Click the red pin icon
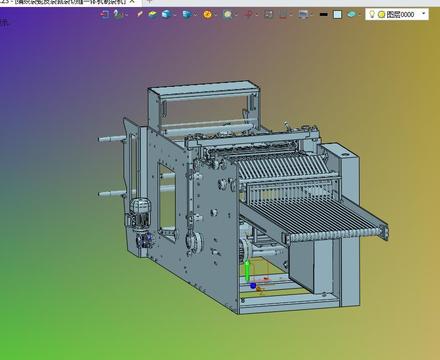Screen dimensions: 440x360 [x=248, y=14]
